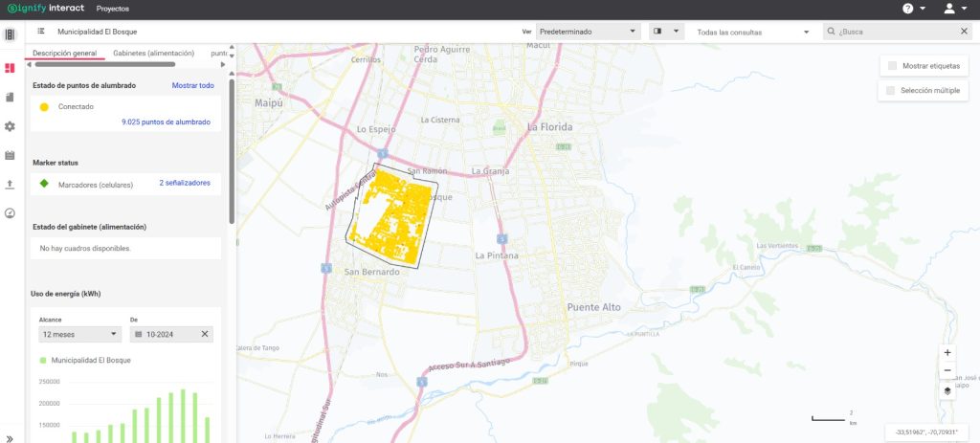Screen dimensions: 980x443
Task: Click the settings gear in left sidebar
Action: point(10,126)
